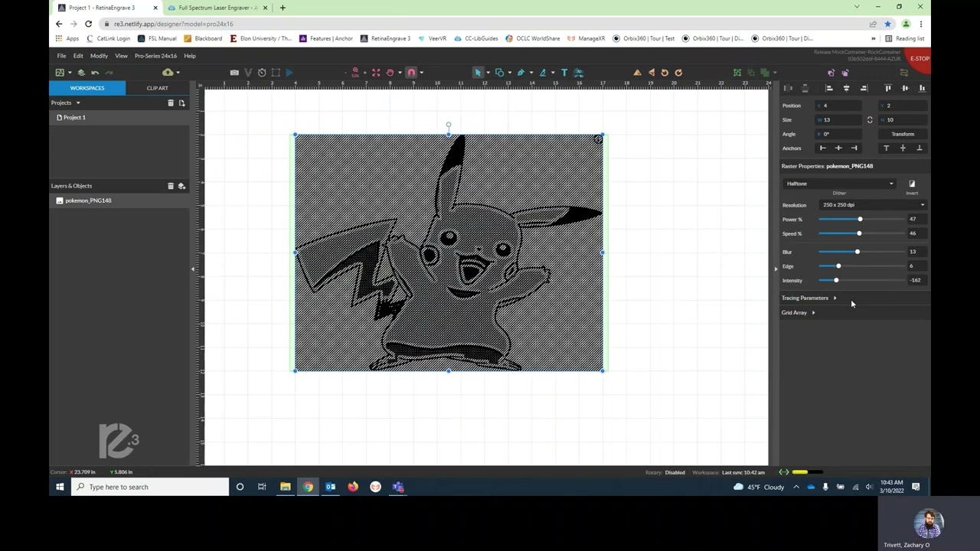
Task: Click the undo icon in the toolbar
Action: coord(95,73)
